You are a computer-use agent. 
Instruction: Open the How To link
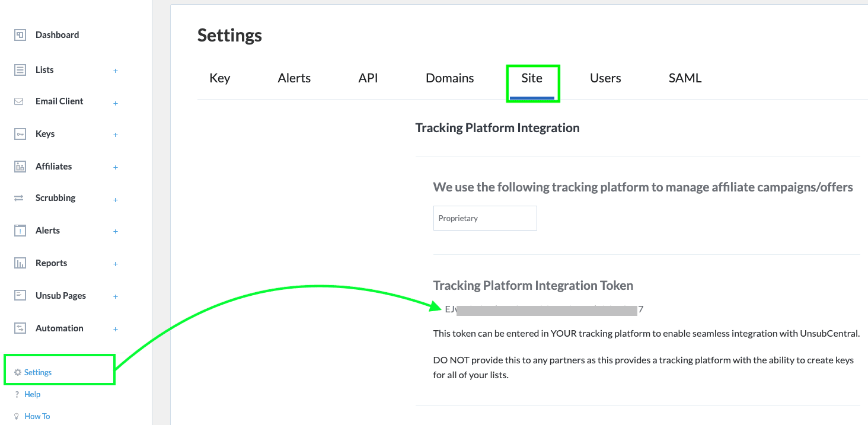coord(37,416)
